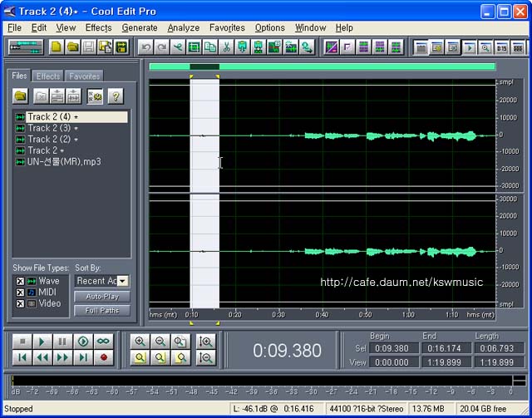The width and height of the screenshot is (532, 418).
Task: Click Go to End transport button
Action: tap(83, 357)
